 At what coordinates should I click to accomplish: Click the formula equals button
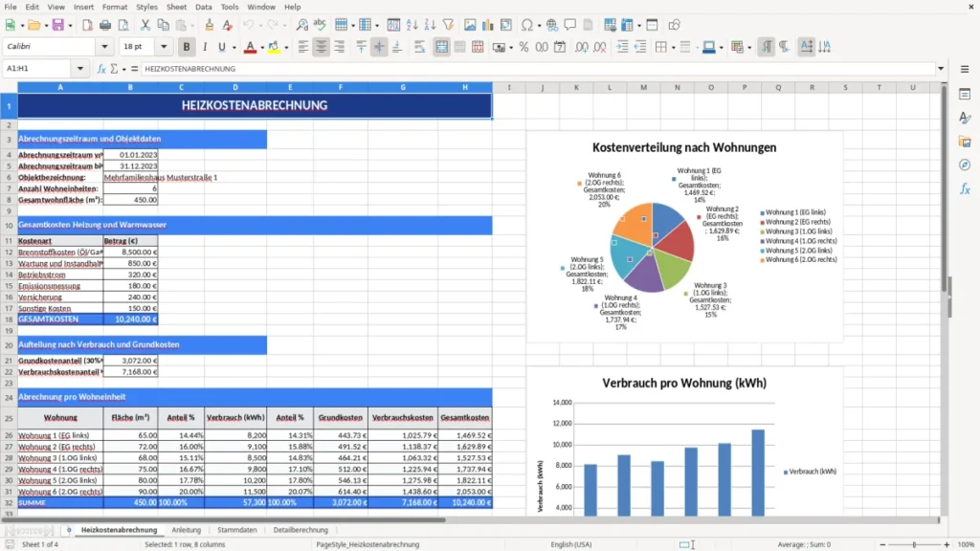[x=134, y=69]
